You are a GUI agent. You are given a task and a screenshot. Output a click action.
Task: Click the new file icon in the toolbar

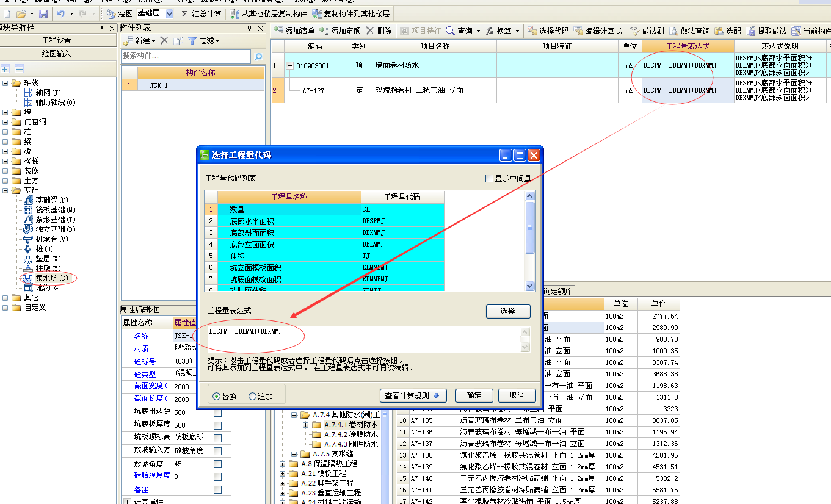coord(6,13)
